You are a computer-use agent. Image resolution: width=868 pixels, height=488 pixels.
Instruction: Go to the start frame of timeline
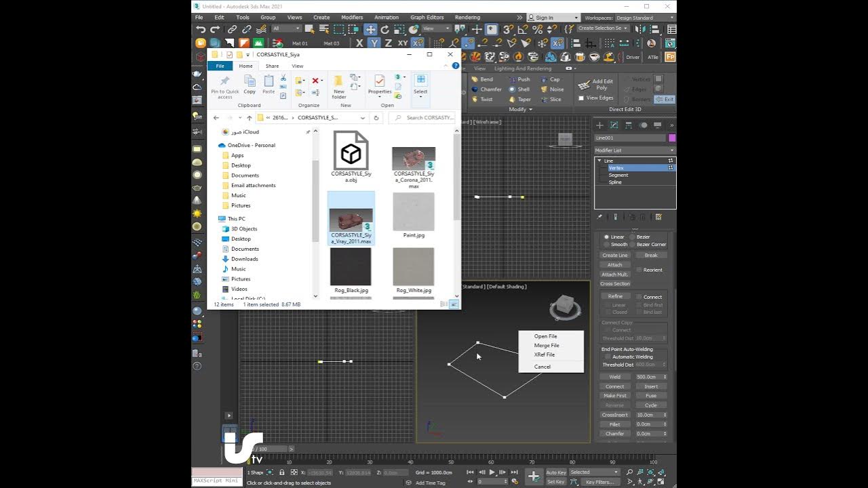[x=470, y=472]
